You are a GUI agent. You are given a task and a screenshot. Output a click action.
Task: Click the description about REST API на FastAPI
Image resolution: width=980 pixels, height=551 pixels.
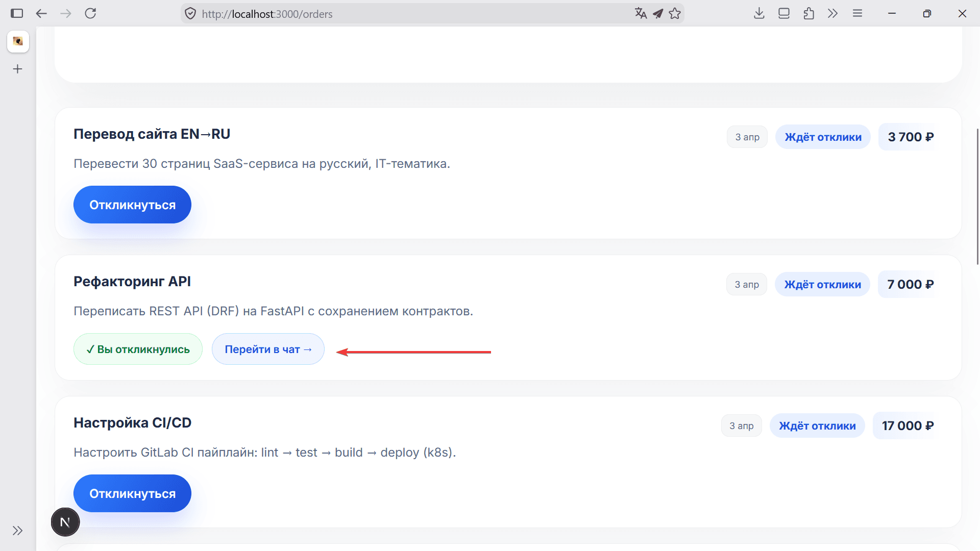[273, 311]
